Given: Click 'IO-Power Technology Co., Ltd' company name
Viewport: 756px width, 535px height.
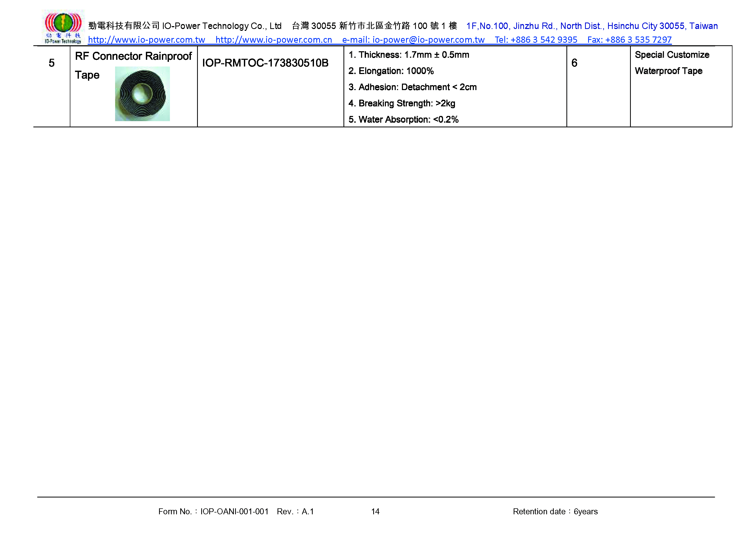Looking at the screenshot, I should tap(222, 26).
